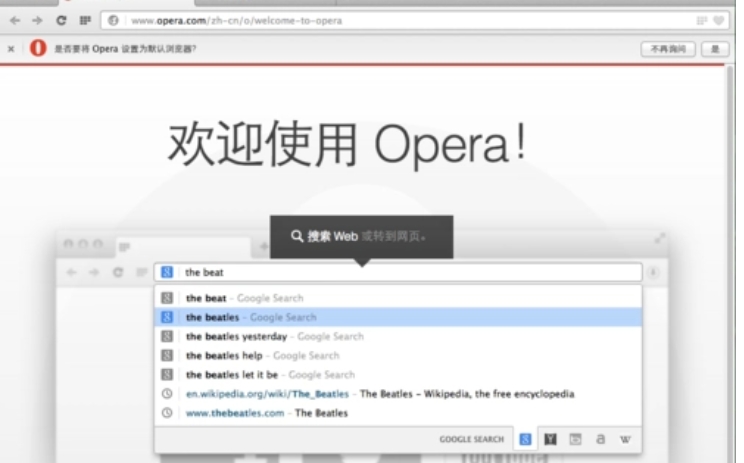Click the demo window's forward arrow
Image resolution: width=744 pixels, height=463 pixels.
(94, 272)
